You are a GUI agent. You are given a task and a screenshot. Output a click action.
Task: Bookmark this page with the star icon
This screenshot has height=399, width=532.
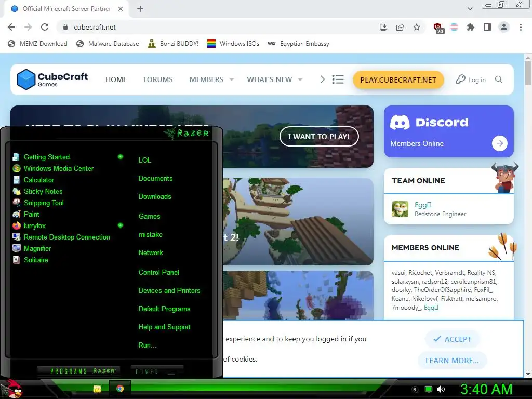tap(417, 27)
